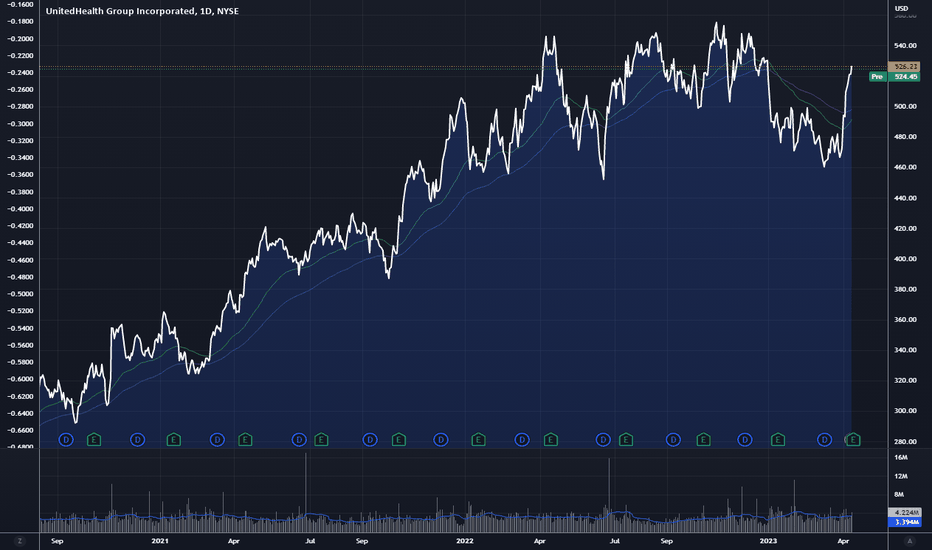Click the September 2020 dividend D marker
The image size is (932, 550).
pos(66,440)
